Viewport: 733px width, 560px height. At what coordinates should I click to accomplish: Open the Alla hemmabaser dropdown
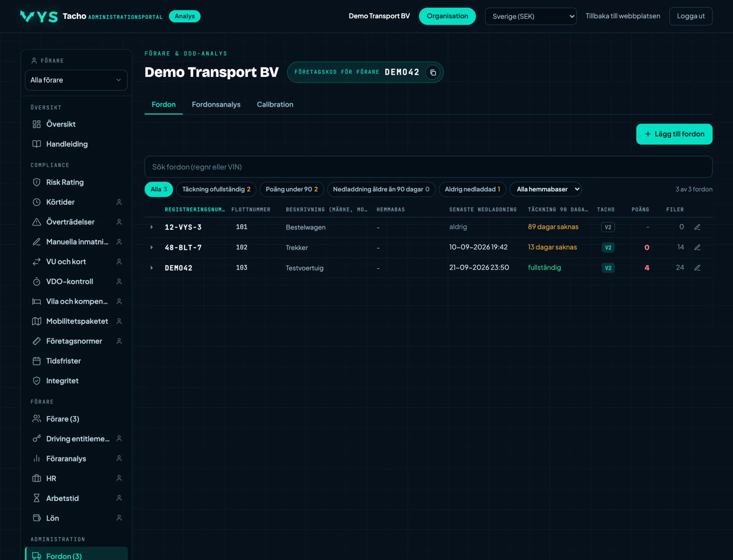click(x=546, y=189)
